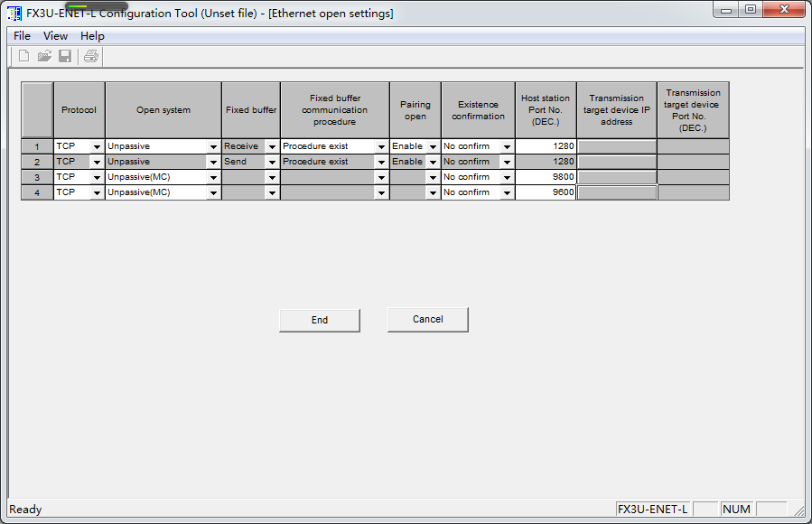Click Host station port field showing 9800
The image size is (812, 524).
click(x=546, y=177)
